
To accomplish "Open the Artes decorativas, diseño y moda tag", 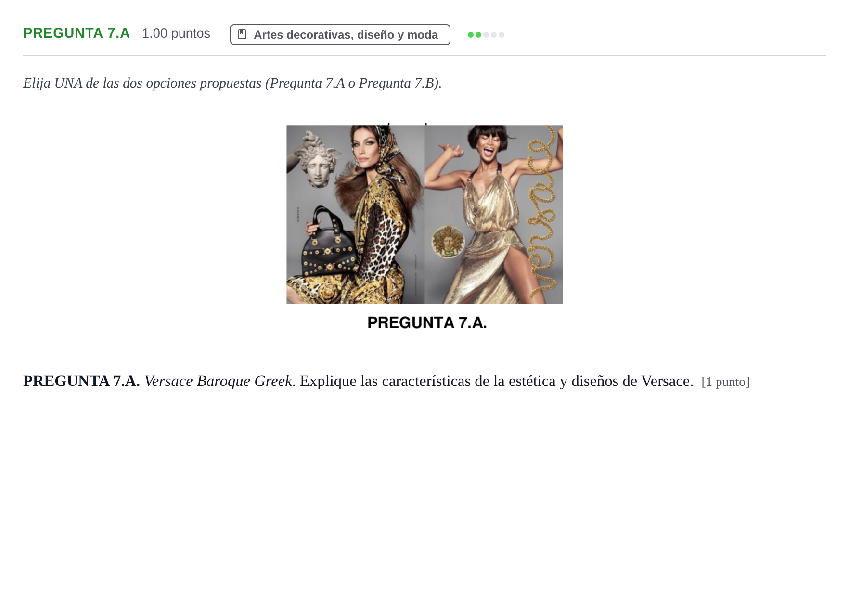I will (x=340, y=35).
